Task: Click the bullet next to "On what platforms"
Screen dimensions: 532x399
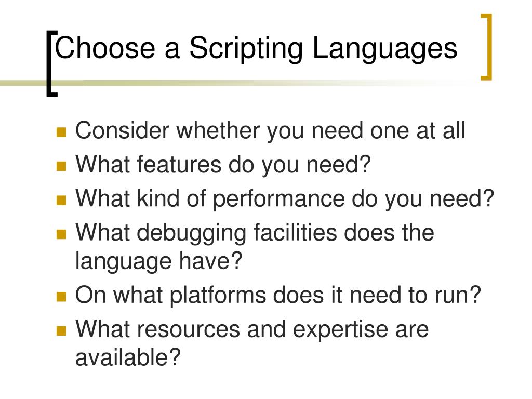Action: (61, 297)
